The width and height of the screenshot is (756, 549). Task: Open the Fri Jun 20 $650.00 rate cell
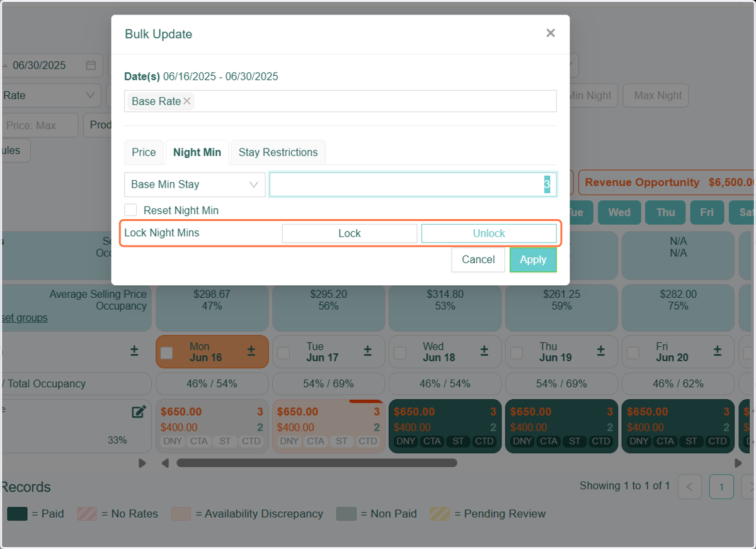[679, 426]
